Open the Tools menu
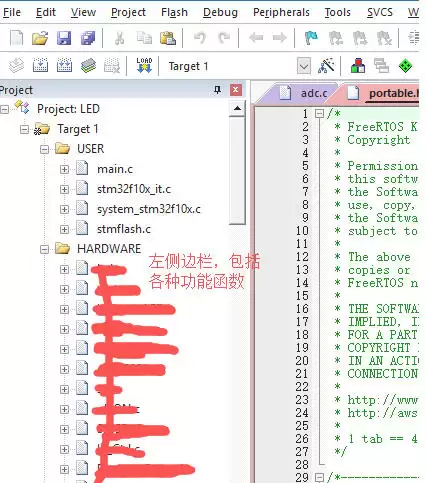 click(338, 12)
